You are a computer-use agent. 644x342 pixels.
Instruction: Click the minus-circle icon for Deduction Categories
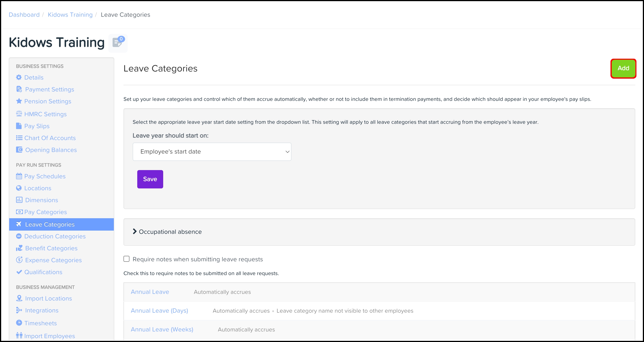[19, 236]
